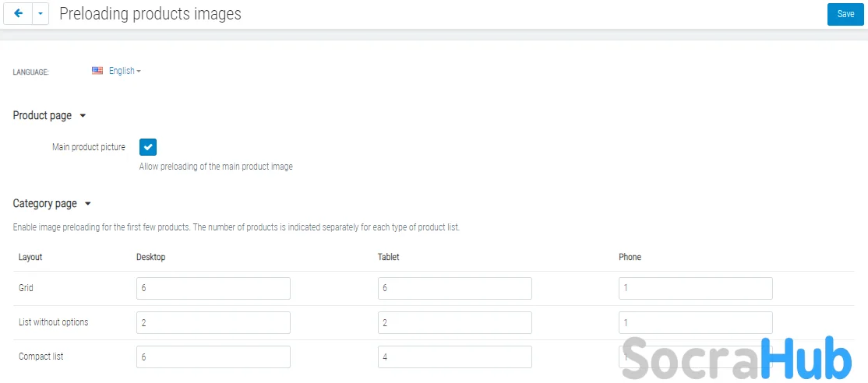
Task: Open the English language dropdown
Action: coord(125,71)
